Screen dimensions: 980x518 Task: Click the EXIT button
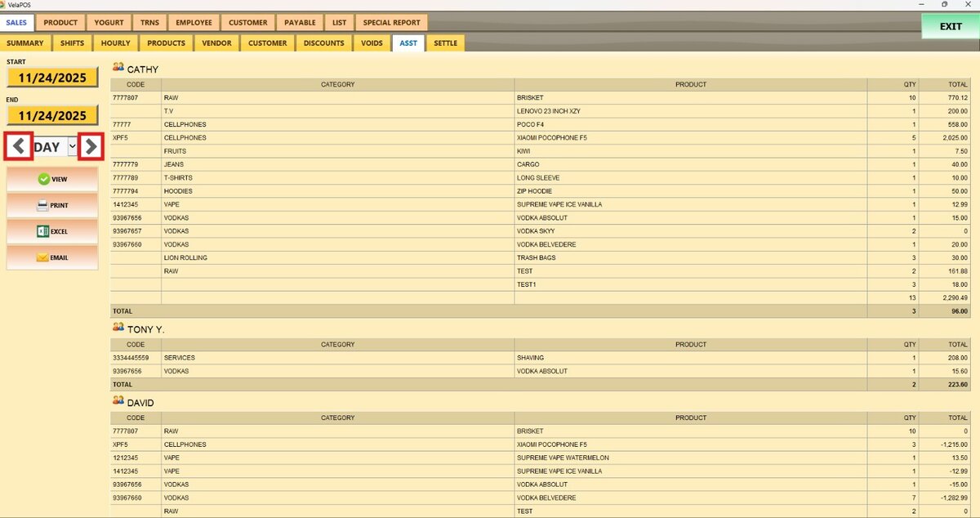pyautogui.click(x=950, y=26)
